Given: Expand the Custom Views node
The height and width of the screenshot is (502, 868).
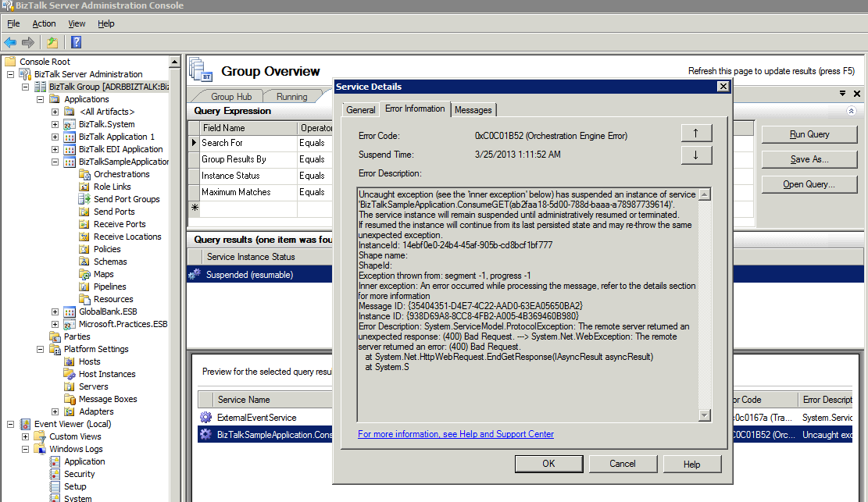Looking at the screenshot, I should pos(26,436).
